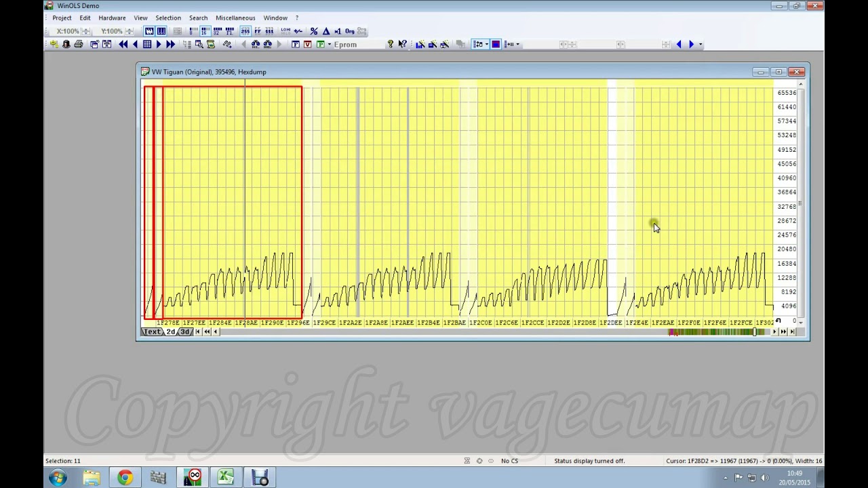
Task: Switch to percent difference display
Action: pos(313,31)
